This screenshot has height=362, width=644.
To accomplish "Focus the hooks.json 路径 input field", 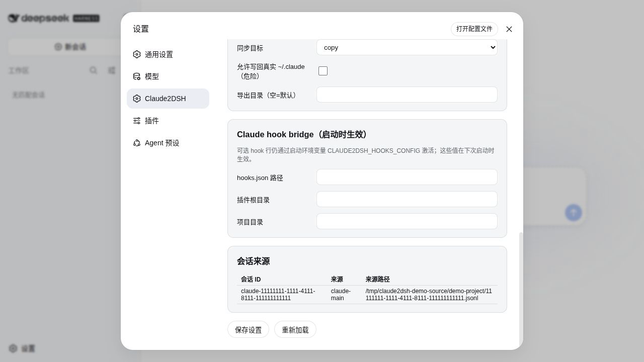I will pos(407,177).
